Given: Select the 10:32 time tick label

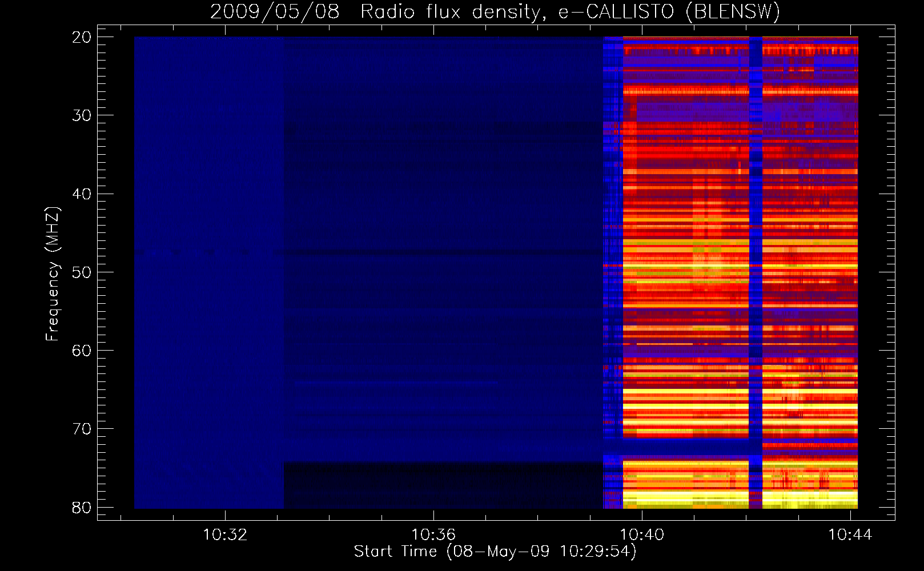Looking at the screenshot, I should click(225, 535).
